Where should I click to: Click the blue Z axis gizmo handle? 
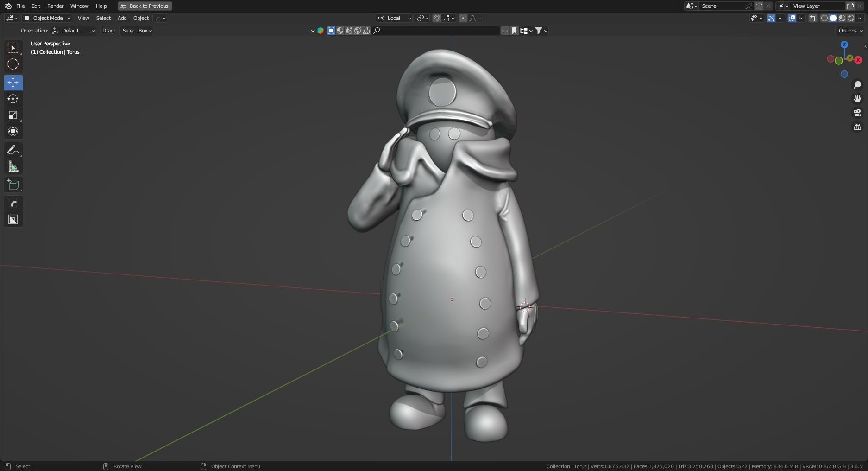[844, 45]
